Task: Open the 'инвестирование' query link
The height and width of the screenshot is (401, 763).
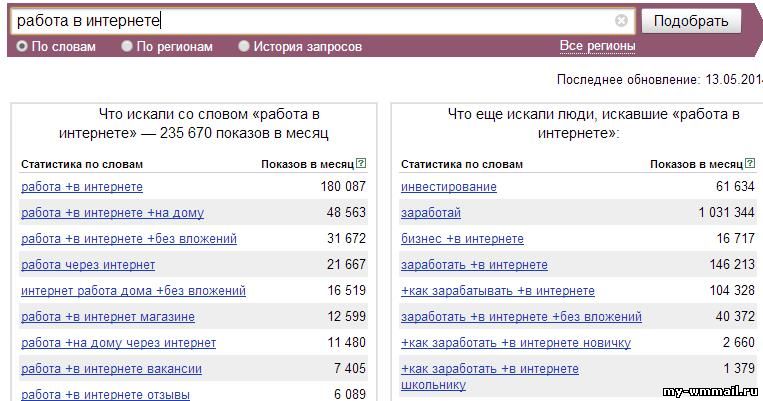Action: pyautogui.click(x=449, y=187)
